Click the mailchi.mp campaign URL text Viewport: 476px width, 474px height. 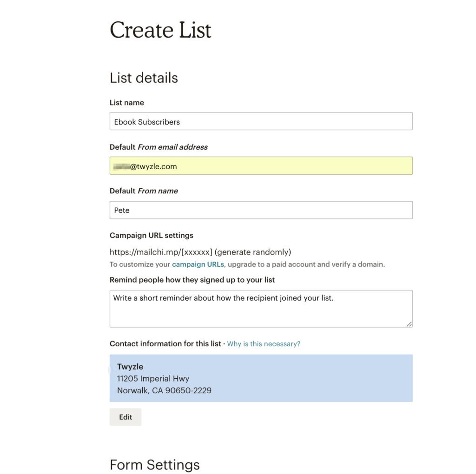(200, 252)
